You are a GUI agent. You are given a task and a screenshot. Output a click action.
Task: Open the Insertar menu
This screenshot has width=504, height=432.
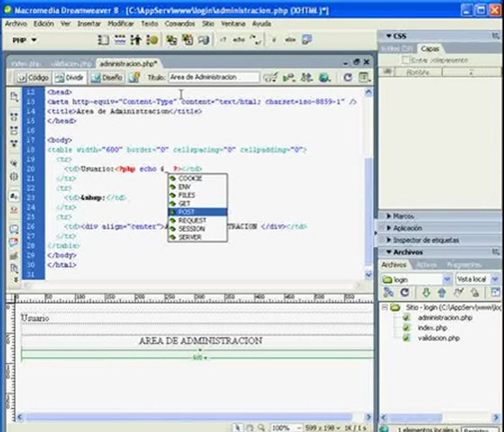pyautogui.click(x=89, y=24)
